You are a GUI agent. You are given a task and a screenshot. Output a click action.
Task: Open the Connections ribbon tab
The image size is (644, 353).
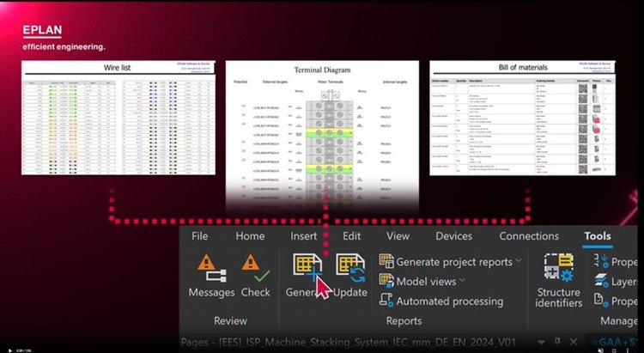tap(529, 236)
